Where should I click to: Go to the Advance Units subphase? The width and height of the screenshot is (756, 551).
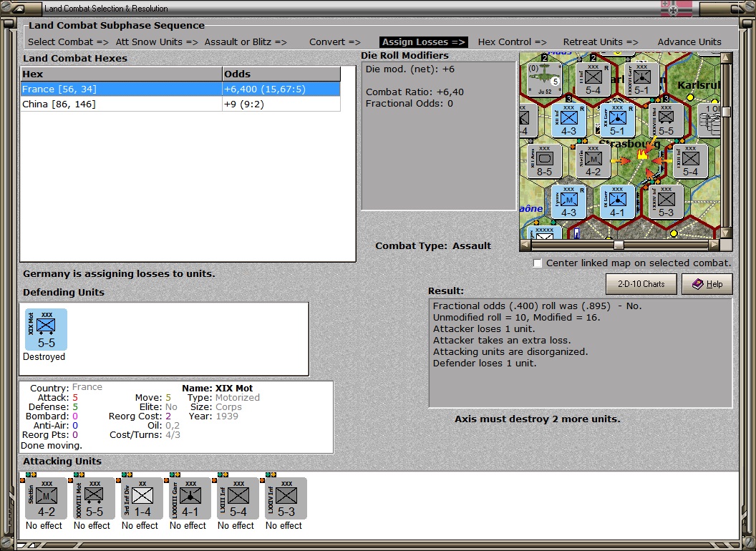pos(689,42)
